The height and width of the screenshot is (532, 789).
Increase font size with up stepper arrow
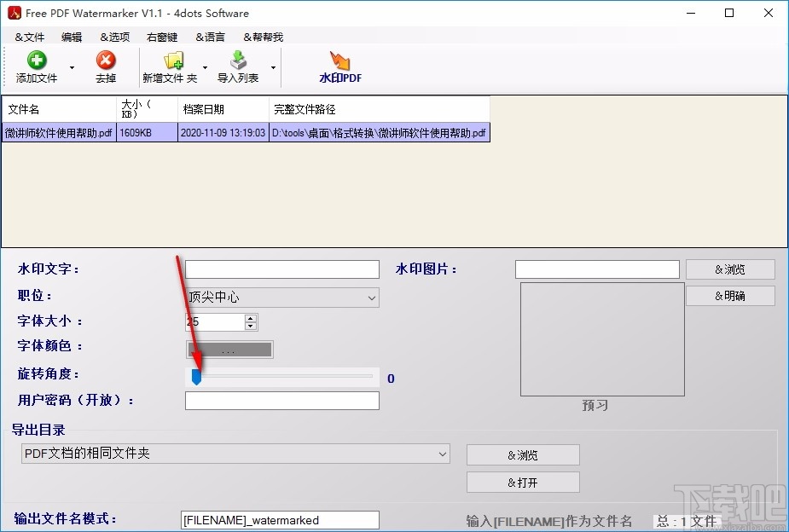(251, 318)
